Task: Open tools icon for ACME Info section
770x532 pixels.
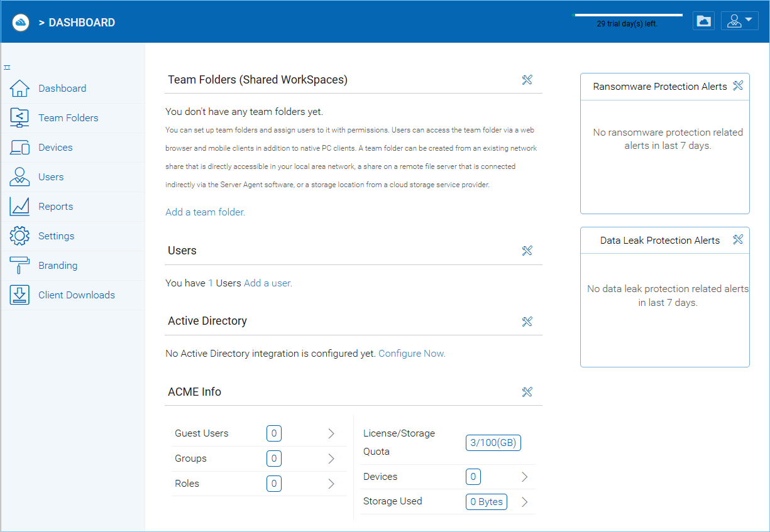Action: pyautogui.click(x=527, y=392)
